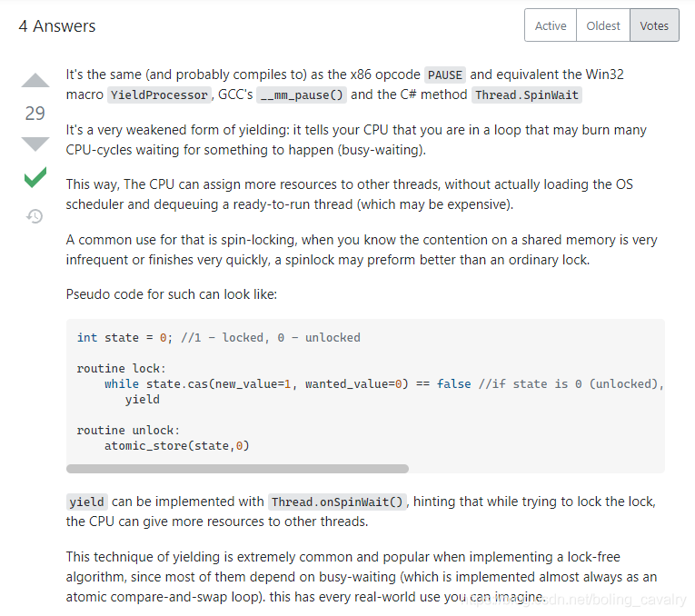Viewport: 695px width, 616px height.
Task: Downvote the accepted answer
Action: pyautogui.click(x=35, y=144)
